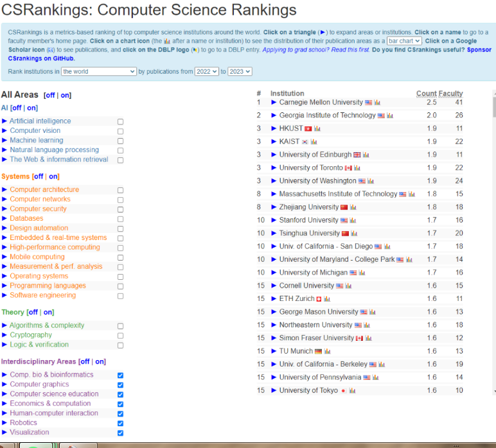Screen dimensions: 496x448
Task: Click the chart icon beside TU Munich
Action: click(x=327, y=352)
